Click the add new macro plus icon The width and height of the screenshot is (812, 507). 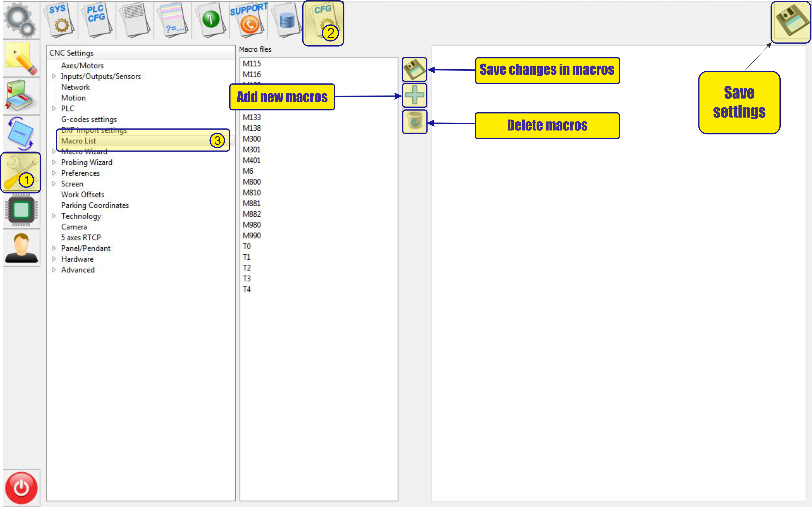pyautogui.click(x=415, y=95)
